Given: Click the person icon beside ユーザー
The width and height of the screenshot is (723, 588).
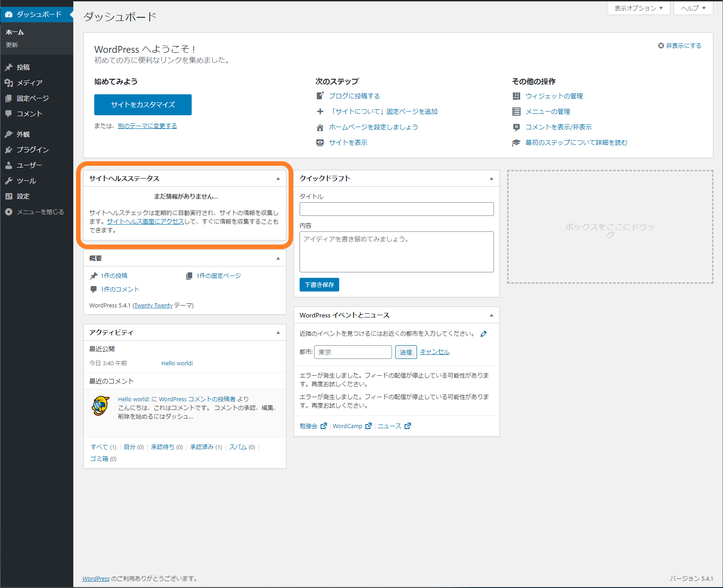Looking at the screenshot, I should (x=9, y=165).
